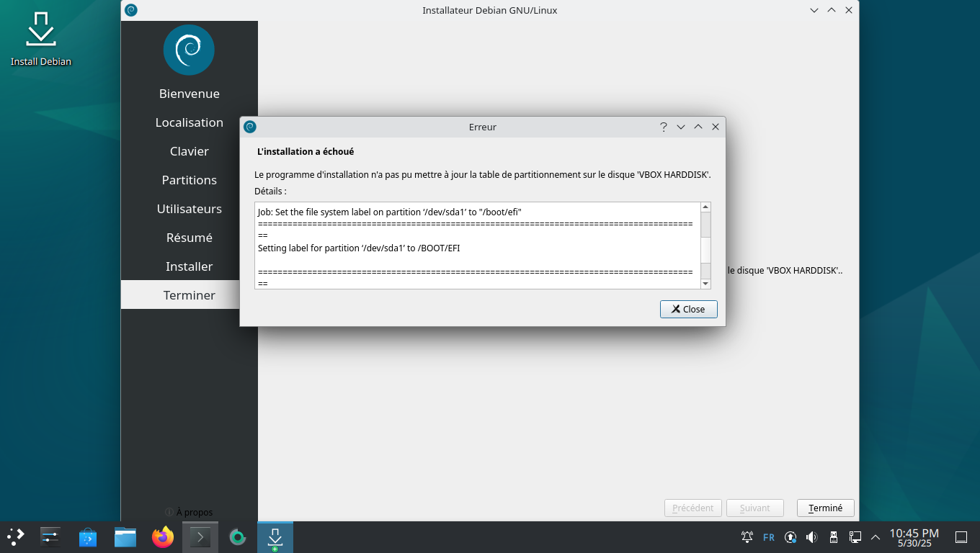Open notifications bell in system tray
Viewport: 980px width, 553px height.
coord(747,537)
